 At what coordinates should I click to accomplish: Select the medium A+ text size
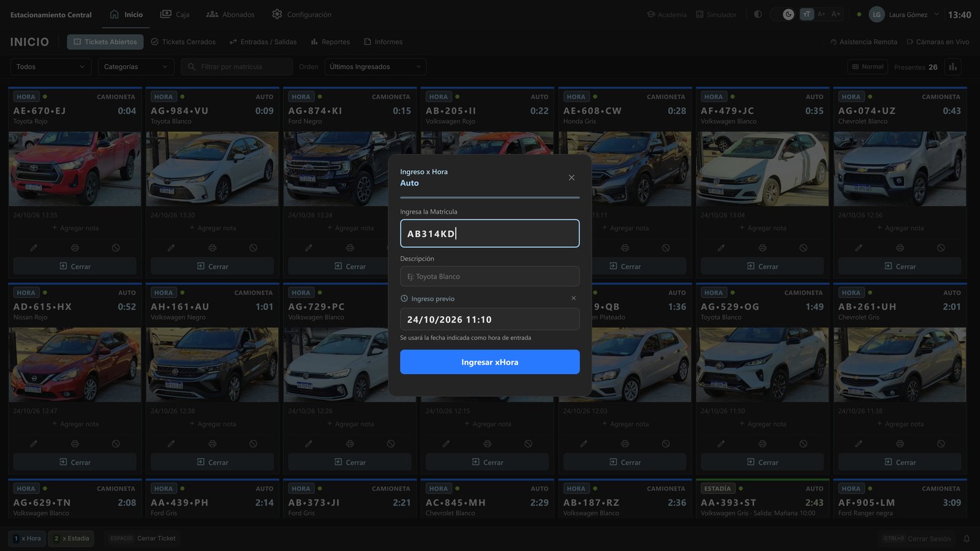coord(821,14)
